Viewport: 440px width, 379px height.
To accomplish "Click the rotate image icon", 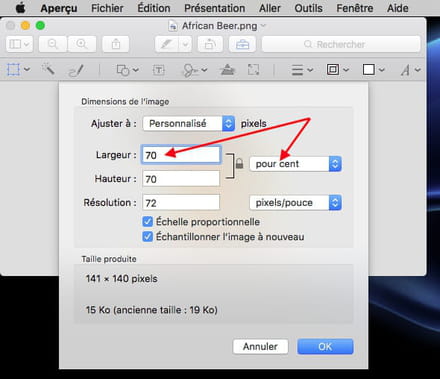I will click(x=210, y=44).
